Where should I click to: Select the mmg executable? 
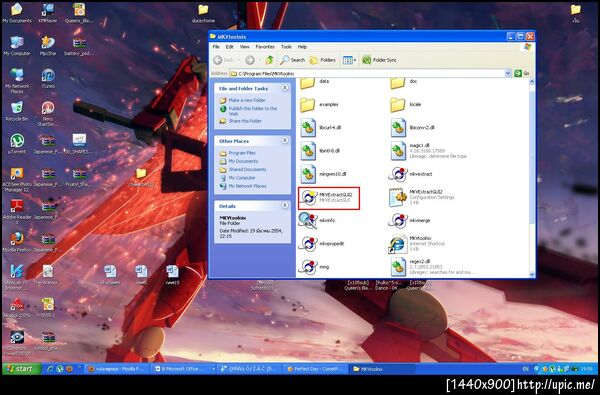pos(315,267)
